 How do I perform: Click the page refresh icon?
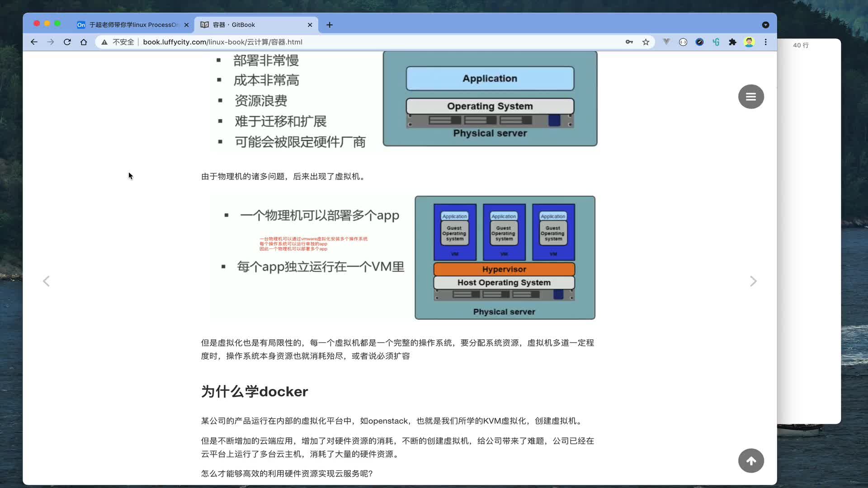point(67,42)
